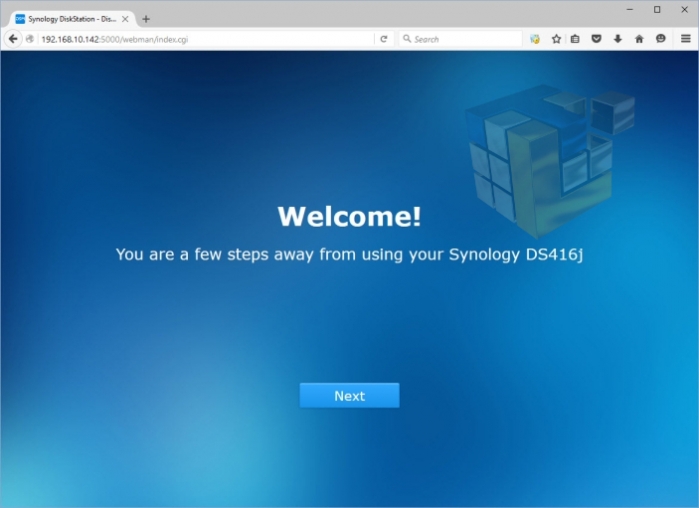The image size is (699, 508).
Task: Click the 'Synology DS416j' subtitle text
Action: click(516, 254)
